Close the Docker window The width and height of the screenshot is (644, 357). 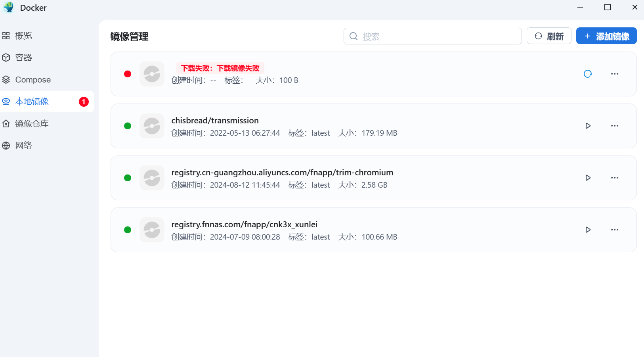coord(635,7)
